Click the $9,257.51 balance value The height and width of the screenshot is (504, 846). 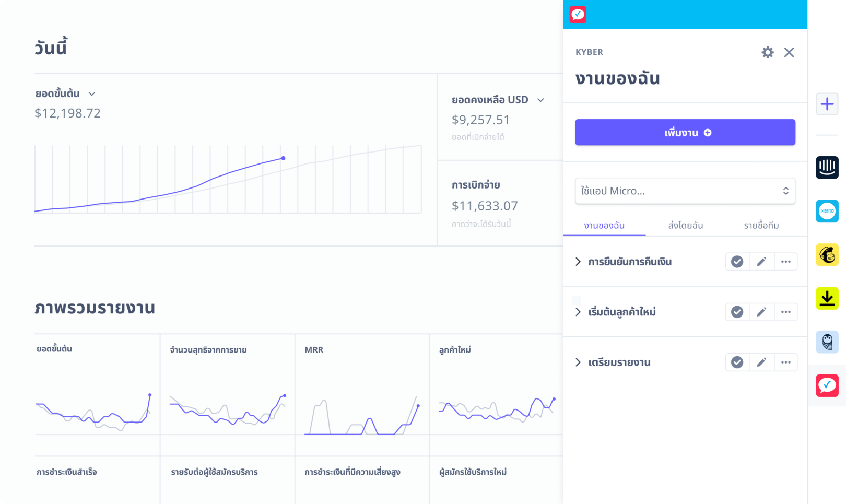click(480, 120)
